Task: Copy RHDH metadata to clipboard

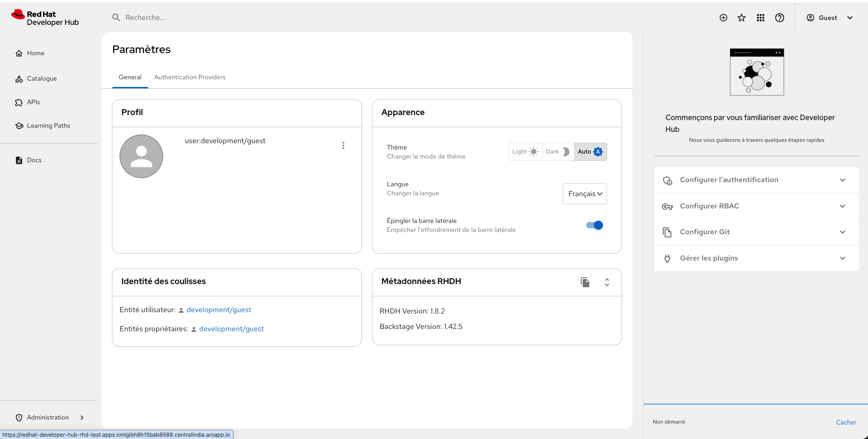Action: 585,282
